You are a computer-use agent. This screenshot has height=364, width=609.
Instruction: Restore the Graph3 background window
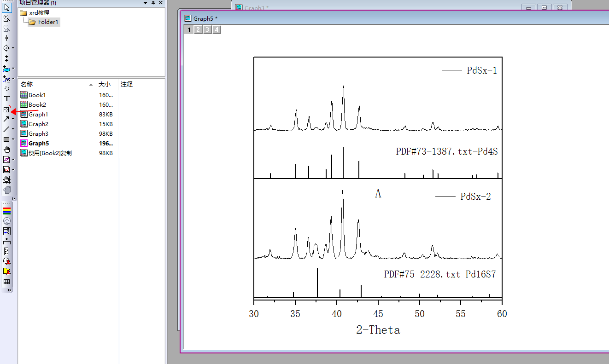(x=545, y=8)
